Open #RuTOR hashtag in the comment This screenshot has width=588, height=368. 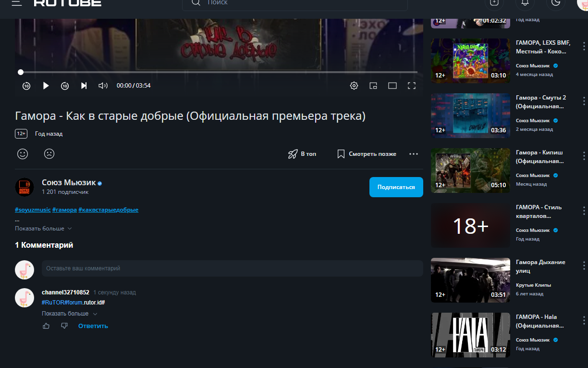click(53, 303)
